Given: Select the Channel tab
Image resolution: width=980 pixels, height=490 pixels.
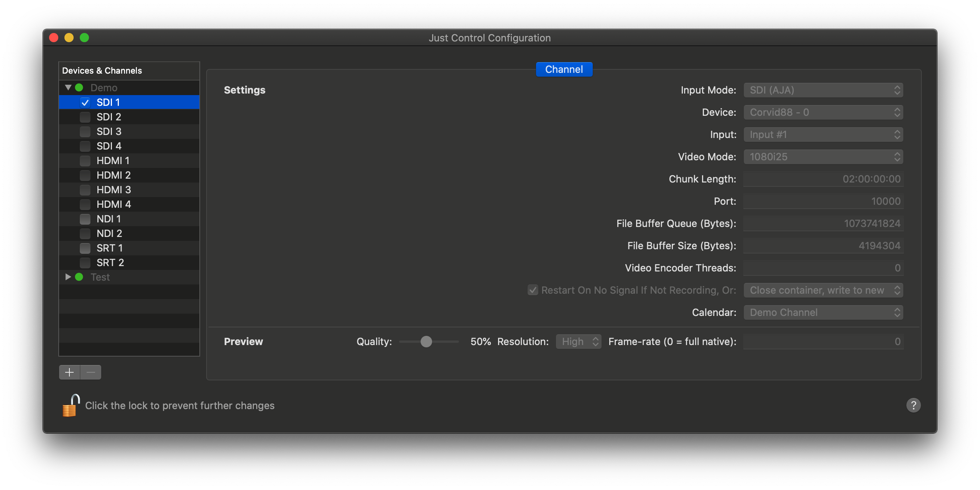Looking at the screenshot, I should click(x=564, y=69).
